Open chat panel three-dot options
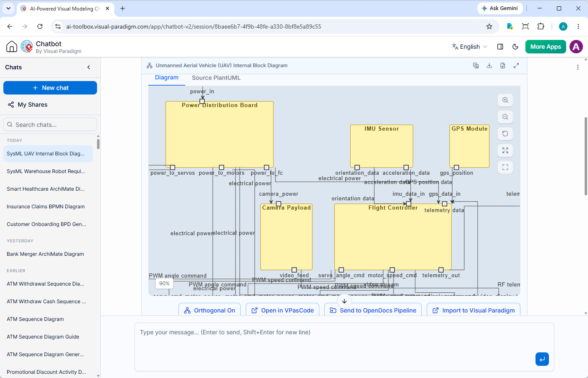 578,67
